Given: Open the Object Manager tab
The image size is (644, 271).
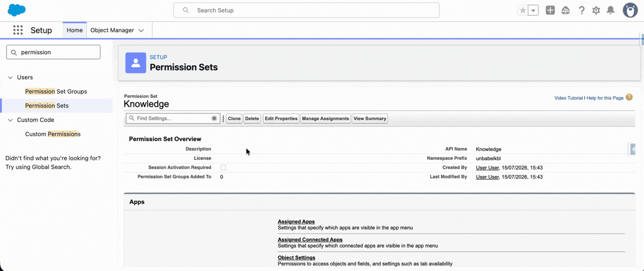Looking at the screenshot, I should click(x=112, y=30).
